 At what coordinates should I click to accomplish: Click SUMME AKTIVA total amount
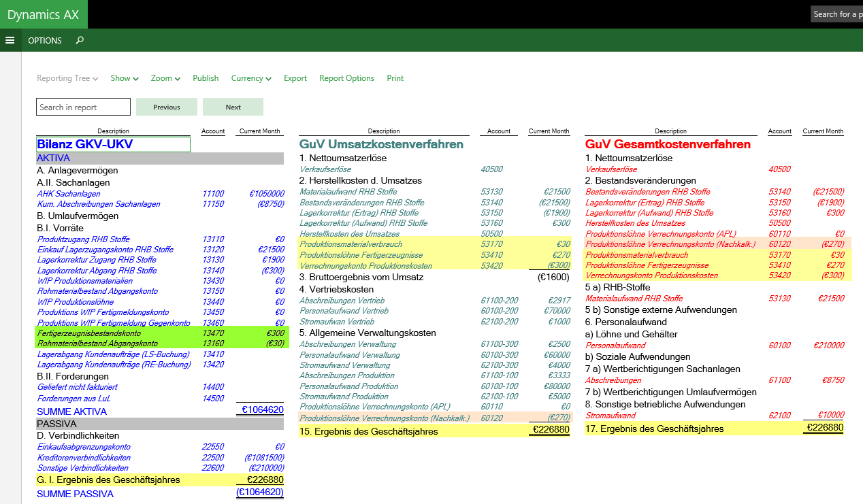pyautogui.click(x=263, y=410)
